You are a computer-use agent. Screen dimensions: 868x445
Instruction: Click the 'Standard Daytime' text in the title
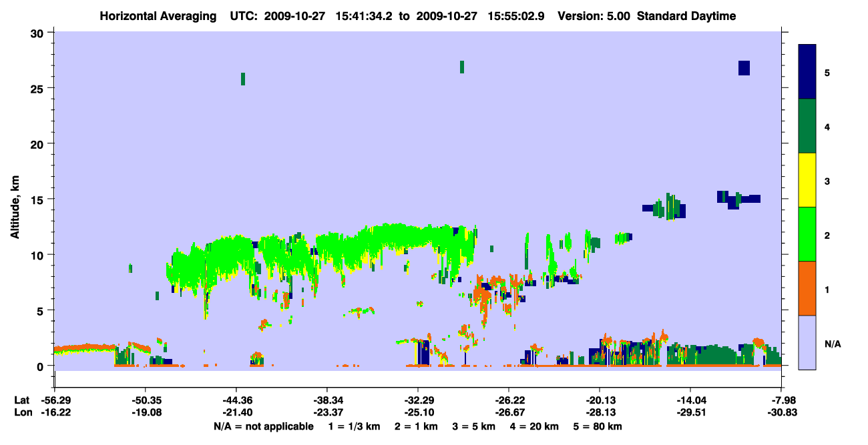(686, 16)
